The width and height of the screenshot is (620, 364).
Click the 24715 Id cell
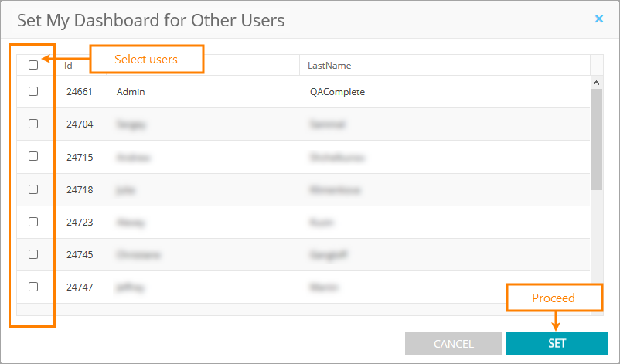(80, 157)
